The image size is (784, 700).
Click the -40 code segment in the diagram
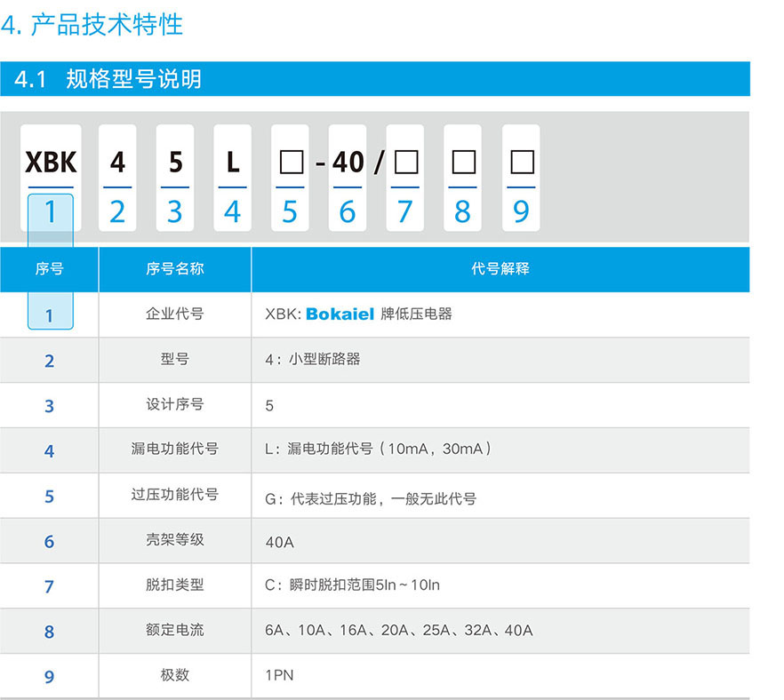pyautogui.click(x=347, y=163)
